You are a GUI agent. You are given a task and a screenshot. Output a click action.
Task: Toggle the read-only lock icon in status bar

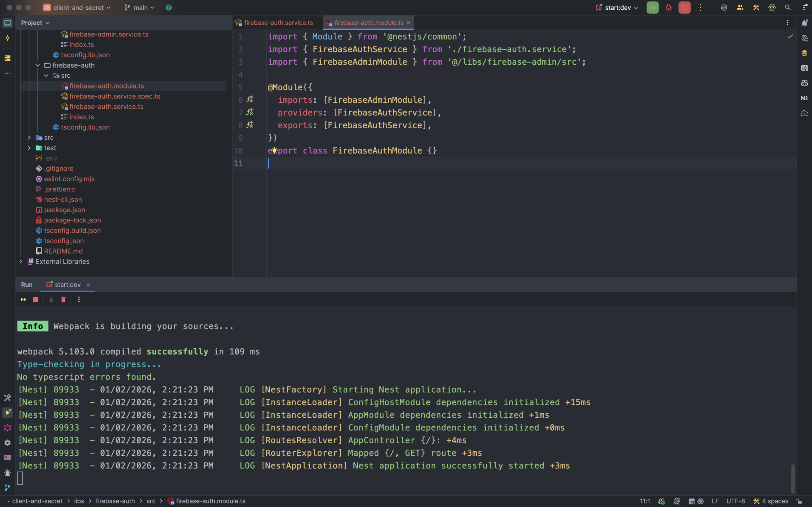[799, 501]
